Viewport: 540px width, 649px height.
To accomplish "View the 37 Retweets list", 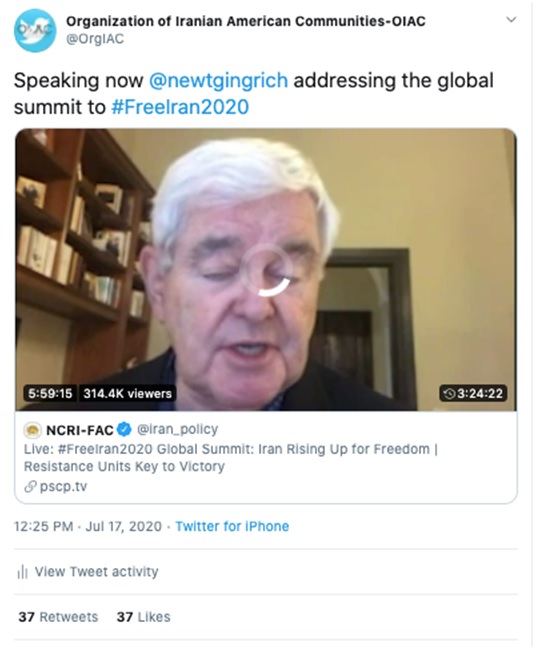I will [x=58, y=617].
